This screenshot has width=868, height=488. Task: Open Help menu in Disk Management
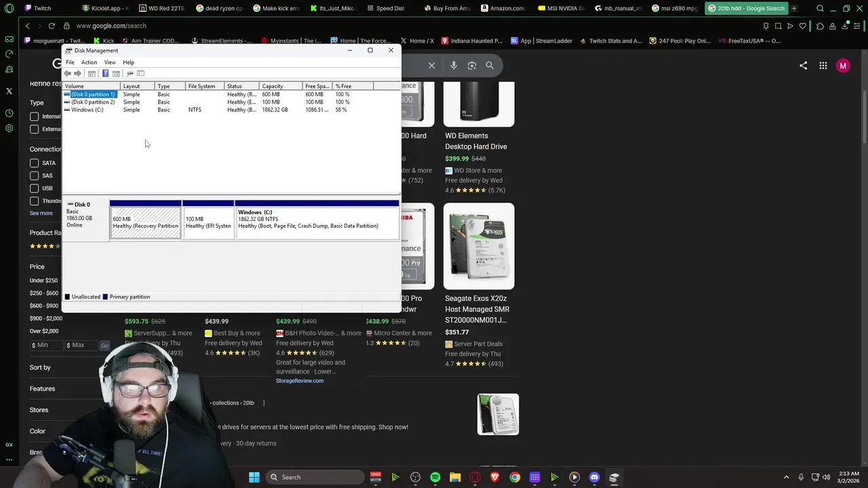click(x=128, y=62)
